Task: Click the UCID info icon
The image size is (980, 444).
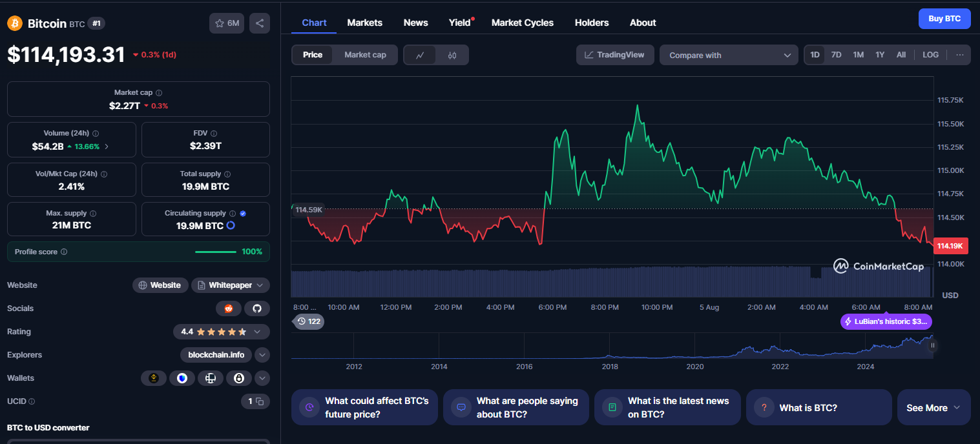Action: point(32,401)
